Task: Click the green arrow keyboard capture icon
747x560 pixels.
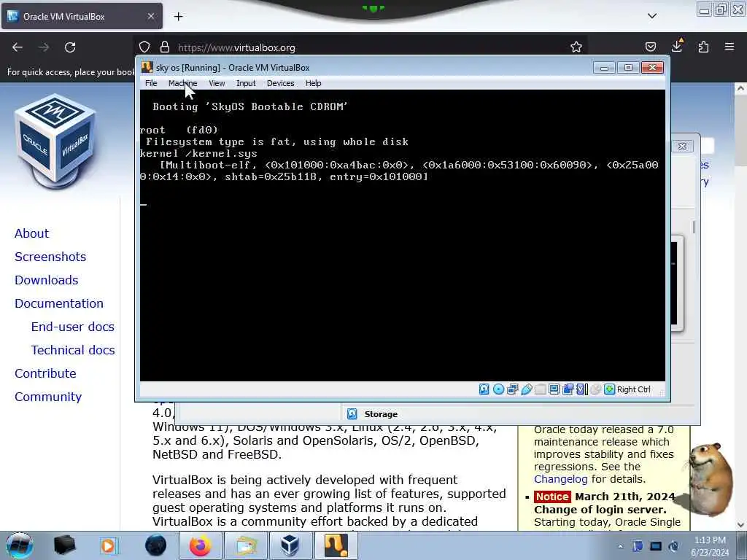Action: (609, 389)
